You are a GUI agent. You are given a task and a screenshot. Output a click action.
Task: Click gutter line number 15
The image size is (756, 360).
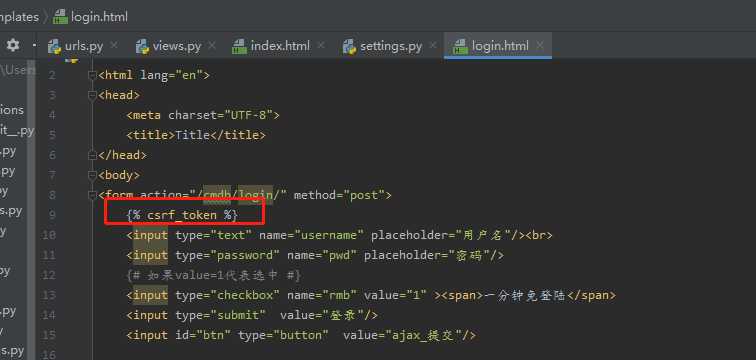49,335
